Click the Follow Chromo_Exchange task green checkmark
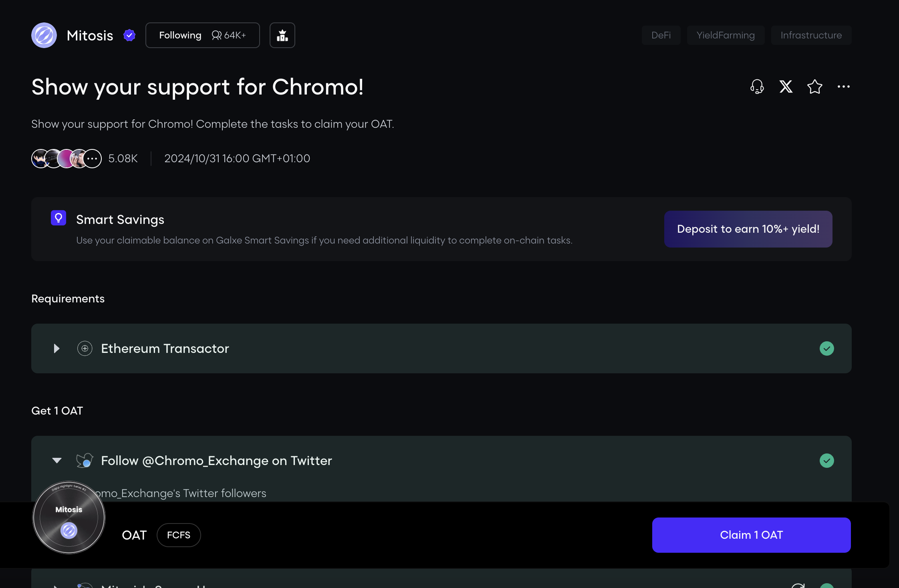 826,461
